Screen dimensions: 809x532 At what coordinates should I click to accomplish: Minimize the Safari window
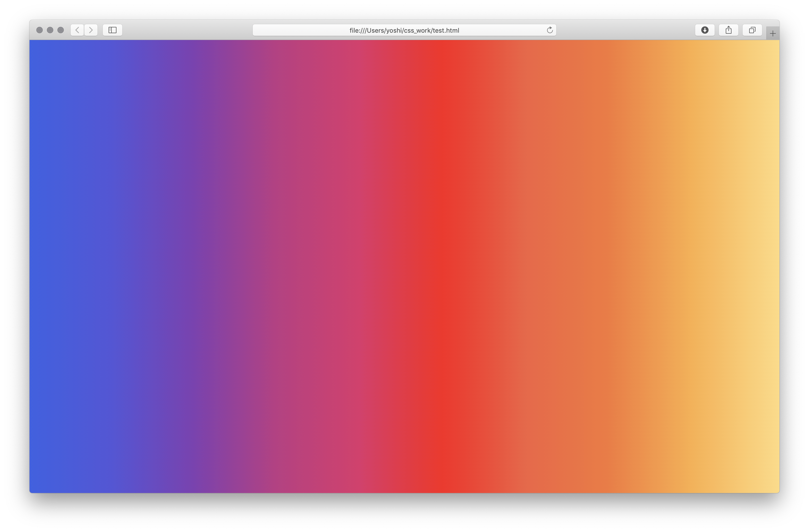click(x=50, y=30)
